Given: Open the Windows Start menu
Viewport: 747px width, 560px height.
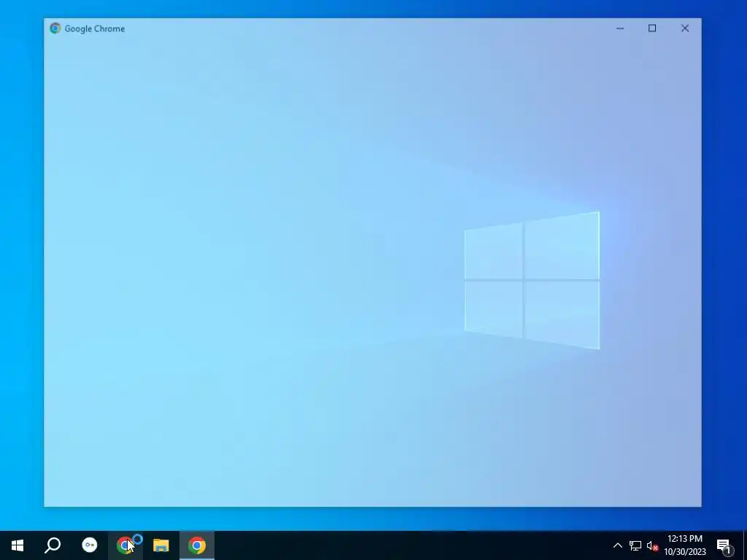Looking at the screenshot, I should [18, 545].
